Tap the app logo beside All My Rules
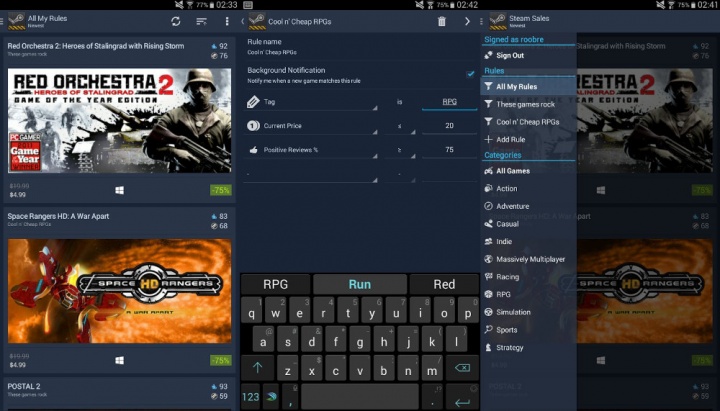The width and height of the screenshot is (720, 411). point(17,21)
